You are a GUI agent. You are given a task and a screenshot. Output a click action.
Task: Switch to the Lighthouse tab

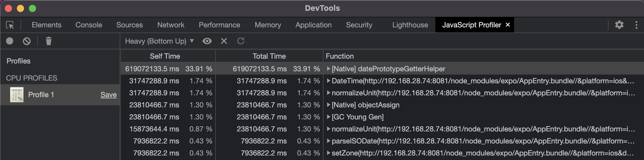pyautogui.click(x=410, y=25)
